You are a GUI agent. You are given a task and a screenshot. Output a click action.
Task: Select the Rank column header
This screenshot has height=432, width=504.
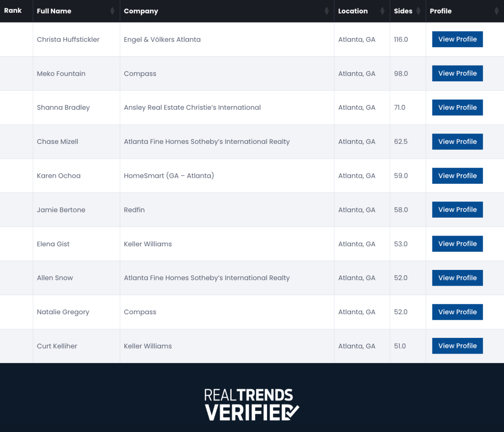(x=13, y=11)
